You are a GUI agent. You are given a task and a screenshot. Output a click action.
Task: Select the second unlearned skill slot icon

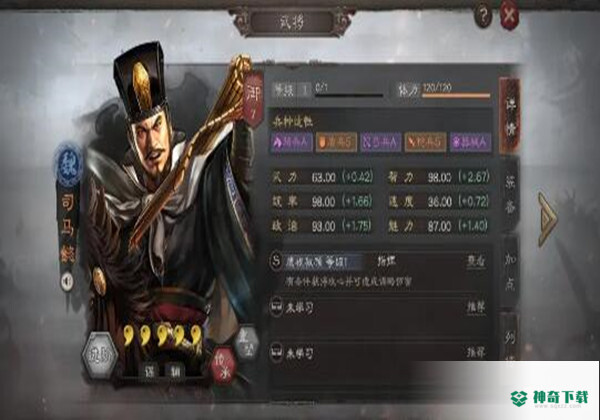276,352
